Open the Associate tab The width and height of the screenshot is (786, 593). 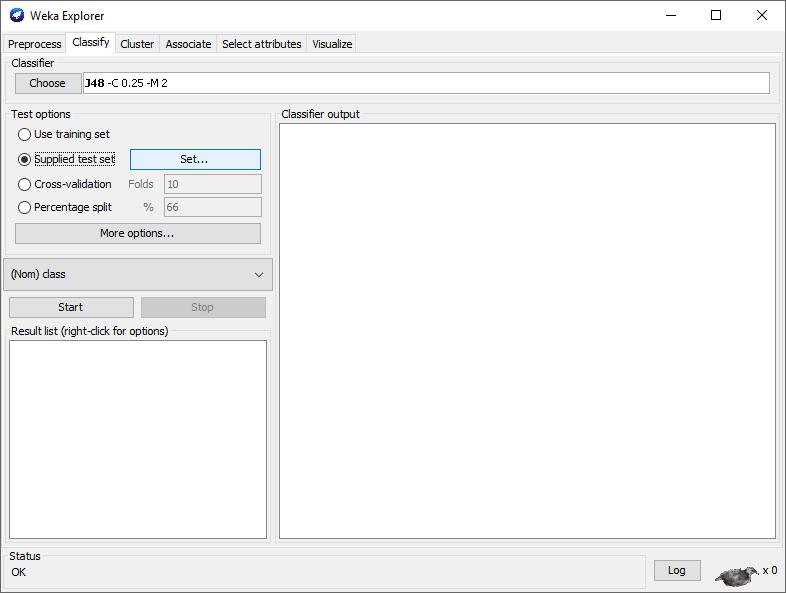[188, 44]
